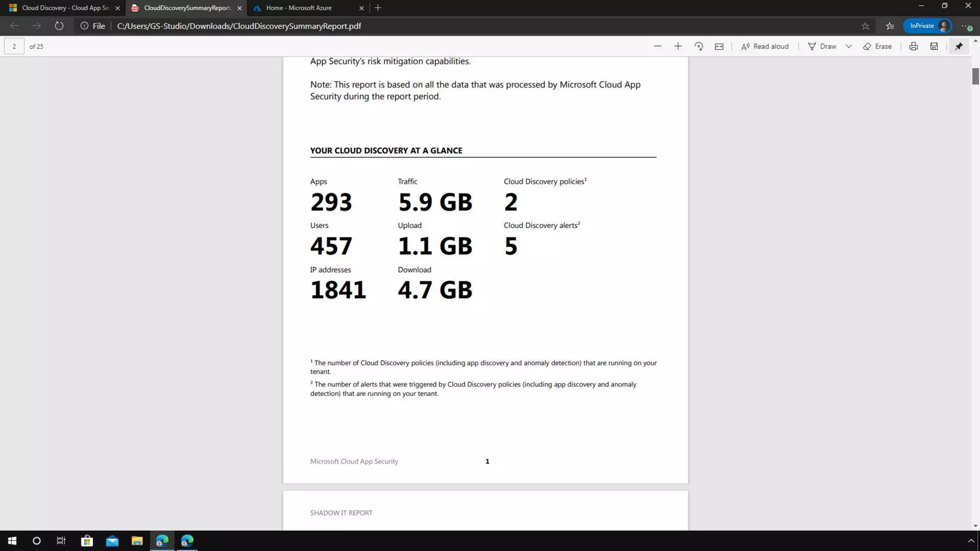The width and height of the screenshot is (980, 551).
Task: Add this page to favorites
Action: coord(865,26)
